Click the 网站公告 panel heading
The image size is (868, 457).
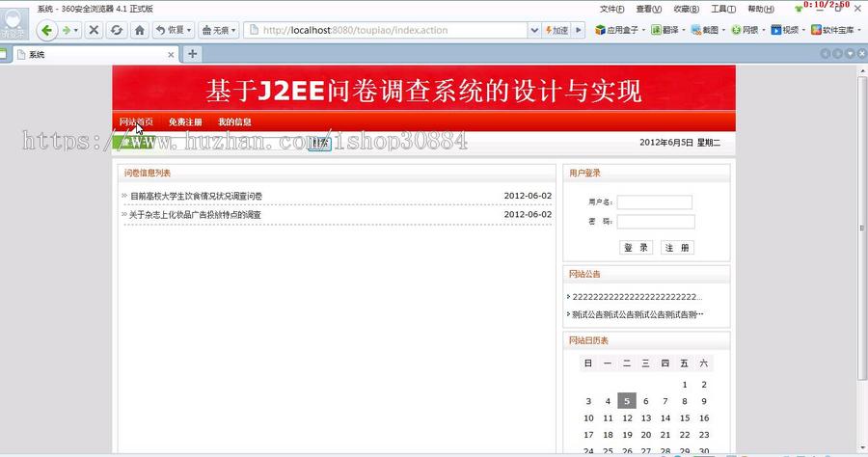click(584, 274)
